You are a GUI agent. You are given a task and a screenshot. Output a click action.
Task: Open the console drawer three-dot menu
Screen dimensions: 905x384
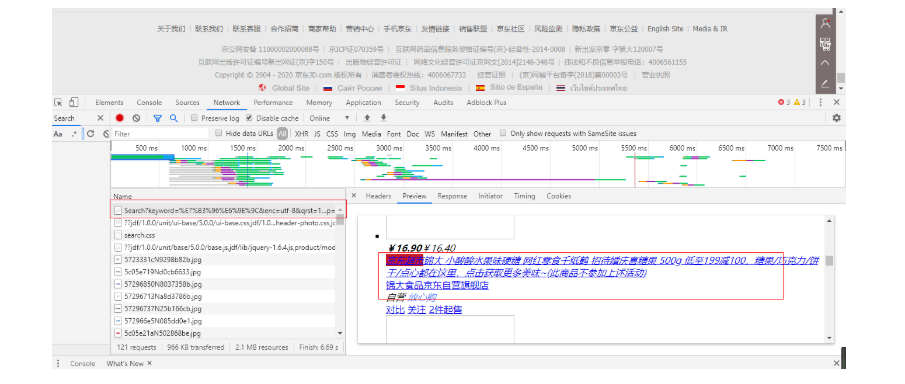coord(58,363)
